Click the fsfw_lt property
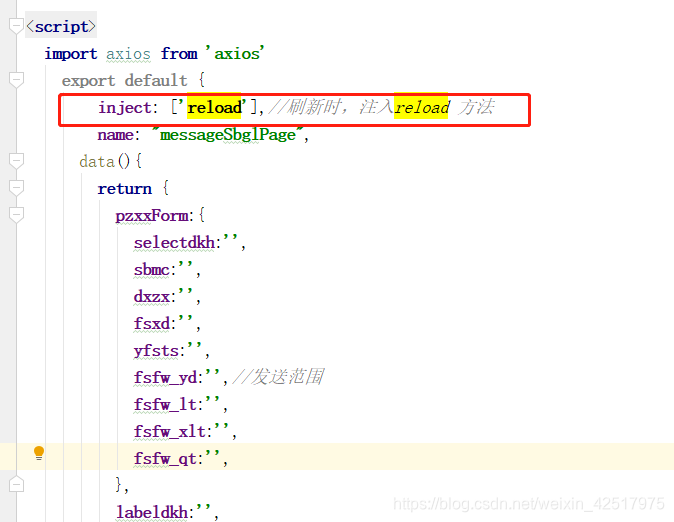Viewport: 674px width, 522px height. pyautogui.click(x=165, y=405)
